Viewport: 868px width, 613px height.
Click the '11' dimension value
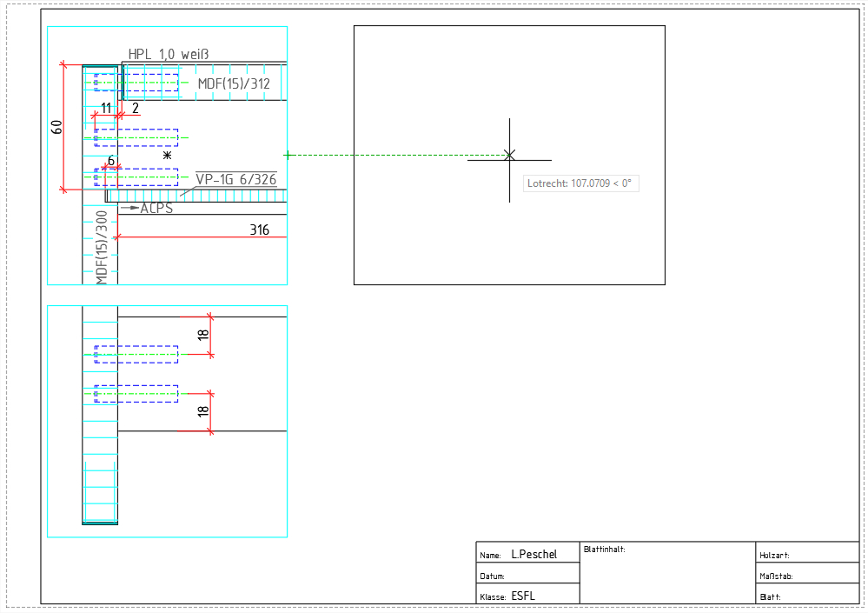point(106,108)
